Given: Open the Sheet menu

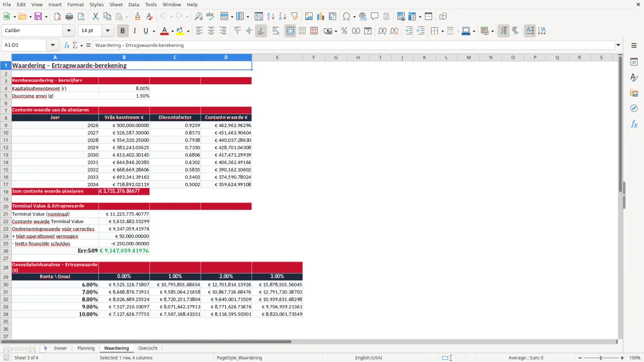Looking at the screenshot, I should (116, 4).
